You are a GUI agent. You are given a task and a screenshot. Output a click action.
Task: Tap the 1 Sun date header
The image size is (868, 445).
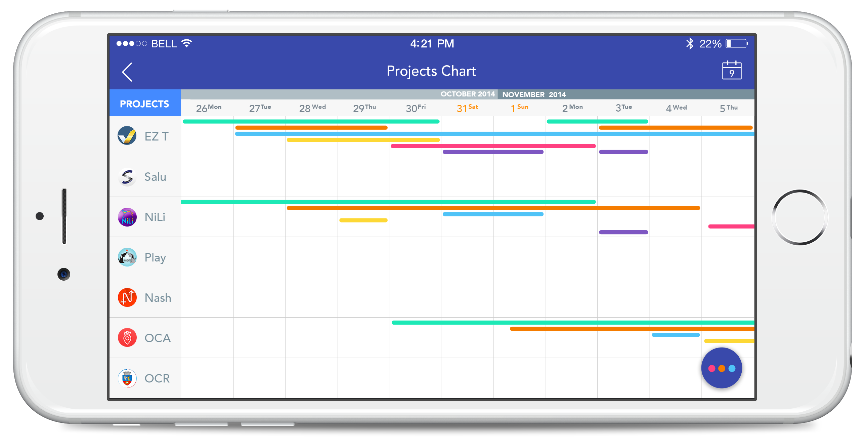(x=519, y=108)
